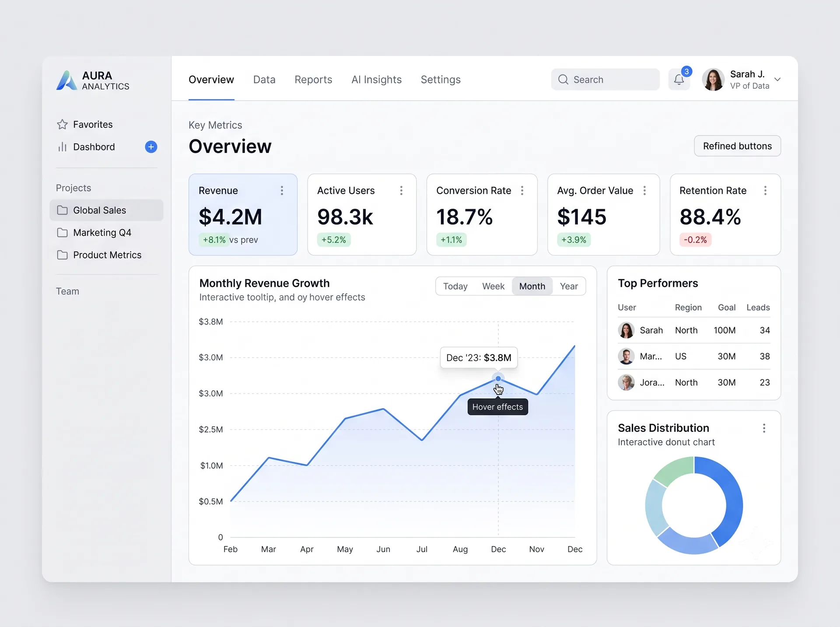Click the Leads column header
Viewport: 840px width, 627px height.
coord(758,308)
